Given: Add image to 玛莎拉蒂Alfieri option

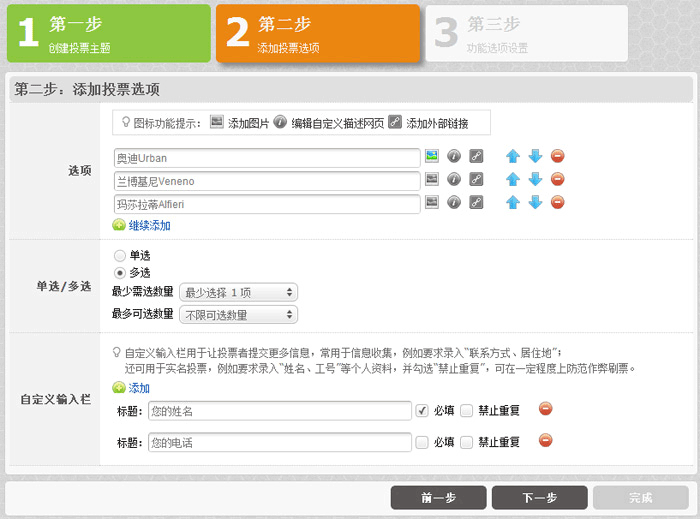Looking at the screenshot, I should click(432, 202).
